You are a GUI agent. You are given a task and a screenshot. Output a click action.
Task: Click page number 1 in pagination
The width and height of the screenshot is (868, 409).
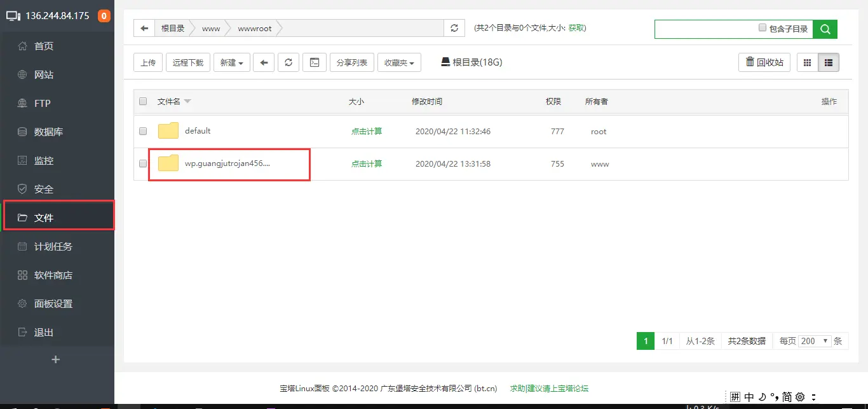646,341
